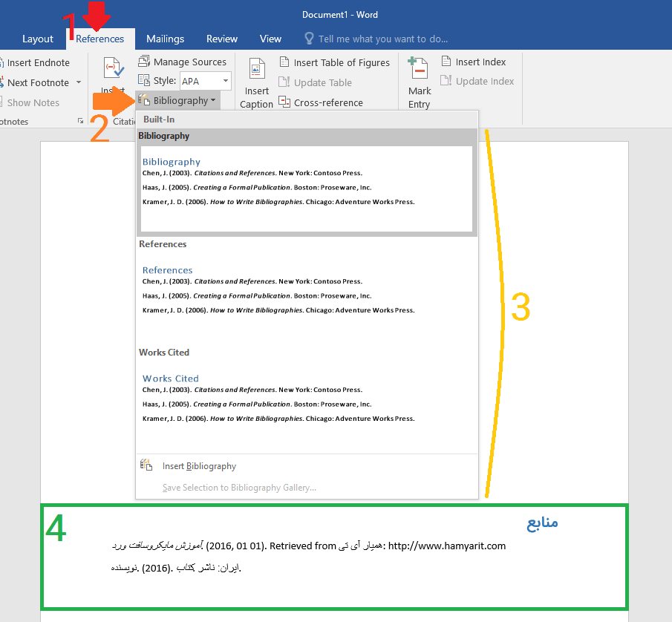Viewport: 672px width, 622px height.
Task: Expand the Next Footnote dropdown arrow
Action: tap(79, 82)
